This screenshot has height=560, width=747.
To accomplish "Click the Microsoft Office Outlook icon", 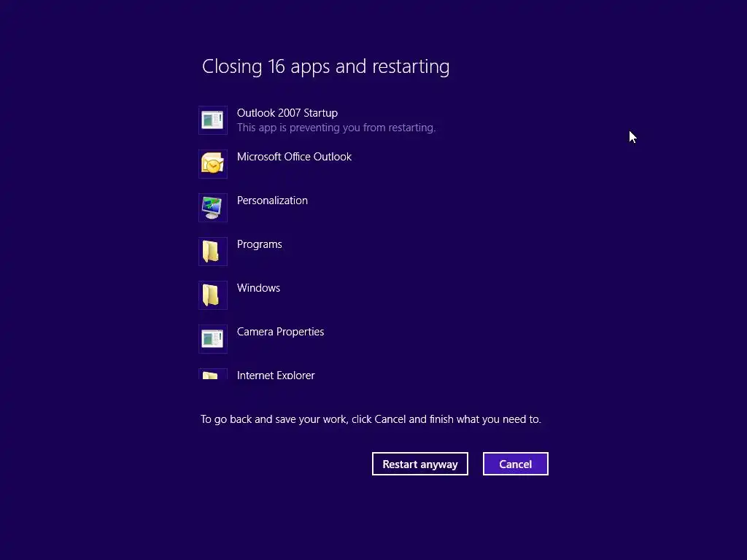I will tap(213, 164).
